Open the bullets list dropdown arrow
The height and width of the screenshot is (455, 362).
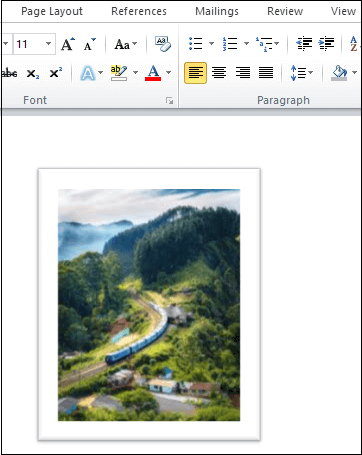tap(211, 44)
